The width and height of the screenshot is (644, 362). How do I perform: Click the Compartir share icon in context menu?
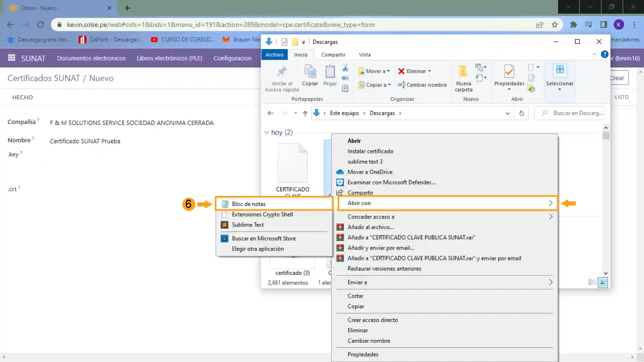340,192
